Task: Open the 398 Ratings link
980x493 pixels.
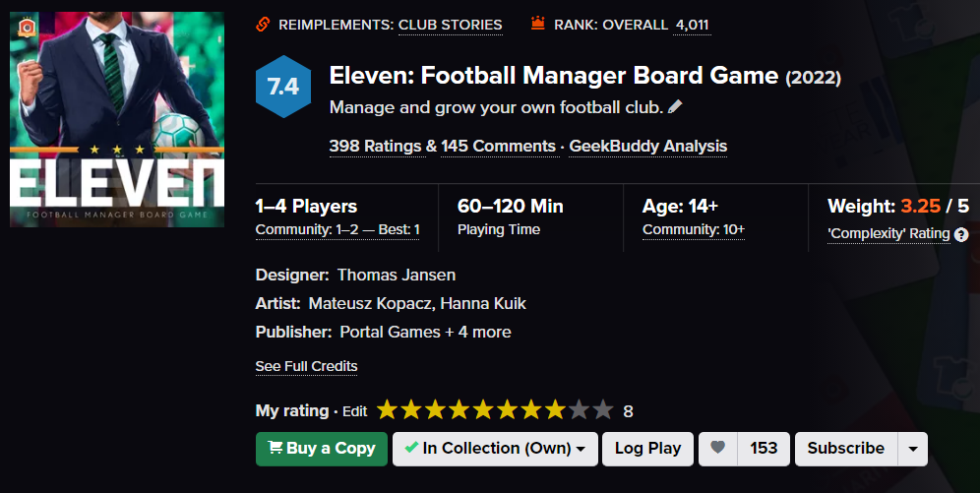Action: [x=376, y=147]
